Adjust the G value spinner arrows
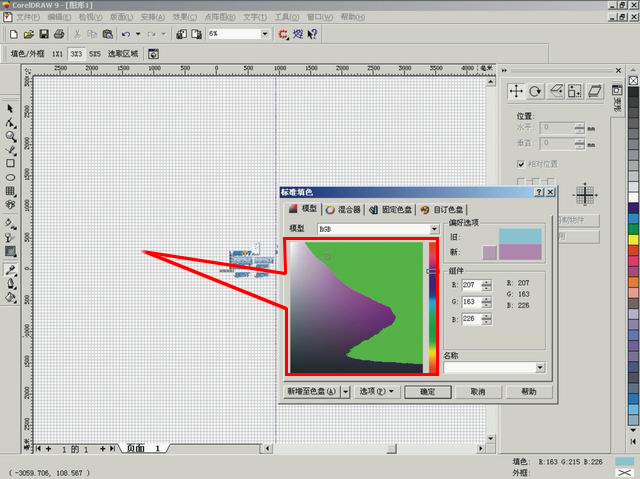The width and height of the screenshot is (640, 479). pyautogui.click(x=486, y=302)
